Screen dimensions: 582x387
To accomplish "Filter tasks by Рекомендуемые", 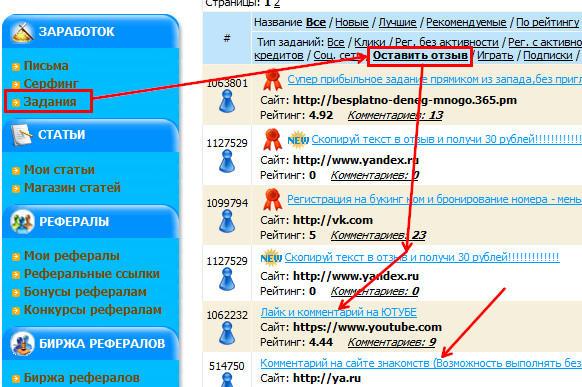I will point(466,22).
